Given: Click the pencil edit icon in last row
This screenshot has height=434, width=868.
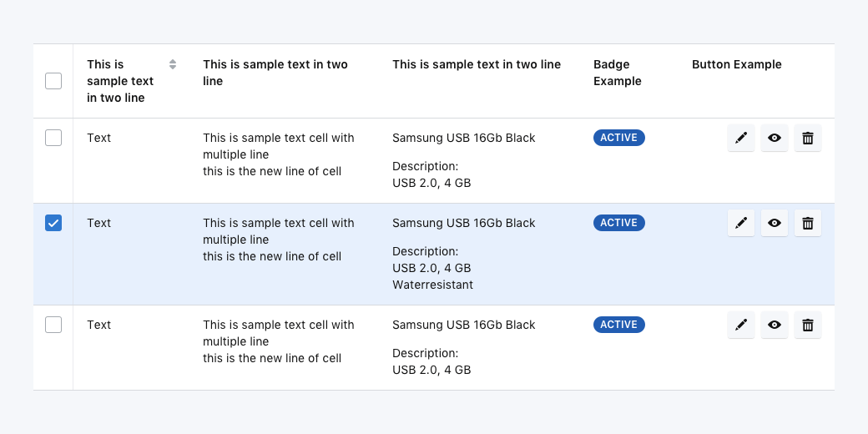Looking at the screenshot, I should coord(740,325).
